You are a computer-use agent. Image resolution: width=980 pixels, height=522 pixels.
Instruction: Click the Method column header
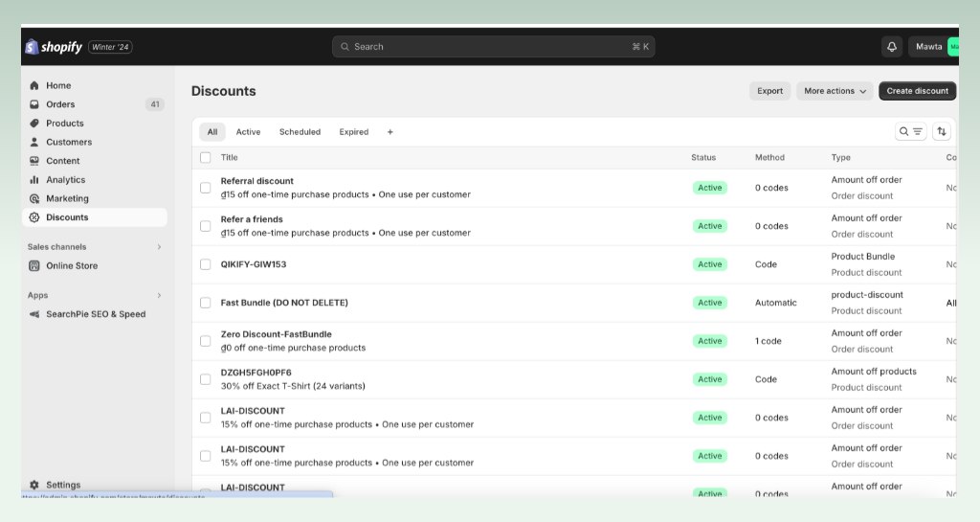[x=769, y=157]
